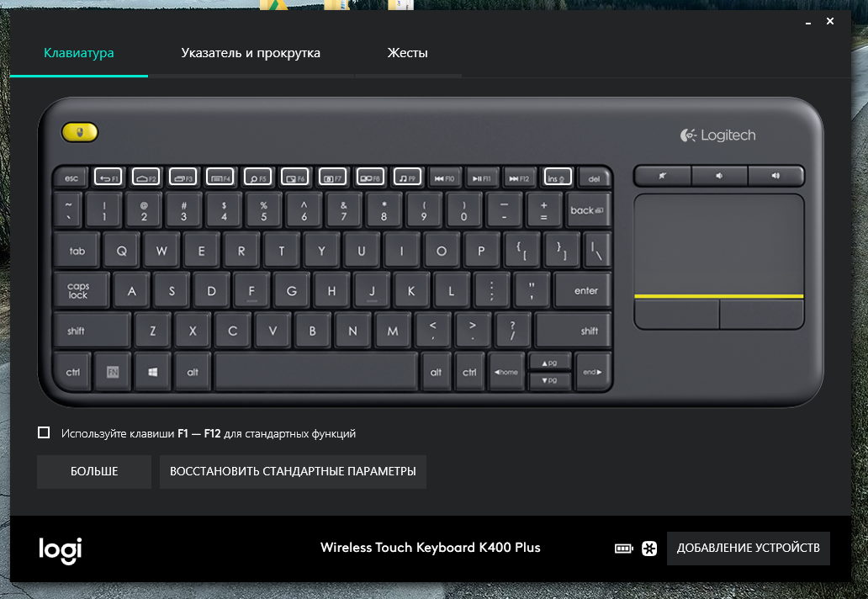Click the tab key on the keyboard image
868x599 pixels.
click(x=77, y=251)
